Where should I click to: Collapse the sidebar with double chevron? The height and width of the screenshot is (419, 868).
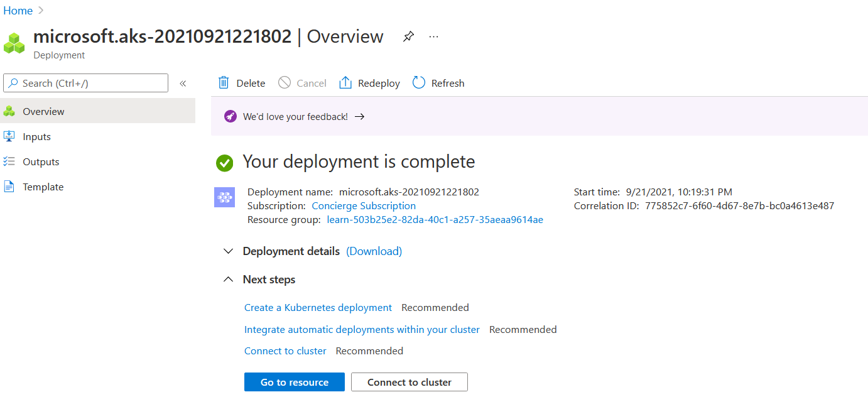183,83
